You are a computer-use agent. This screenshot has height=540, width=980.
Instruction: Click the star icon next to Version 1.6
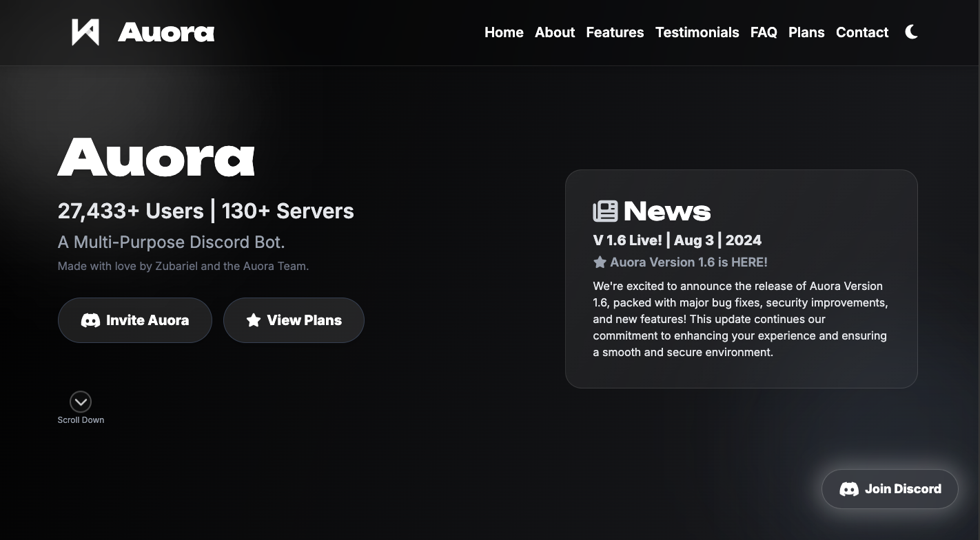(x=600, y=262)
